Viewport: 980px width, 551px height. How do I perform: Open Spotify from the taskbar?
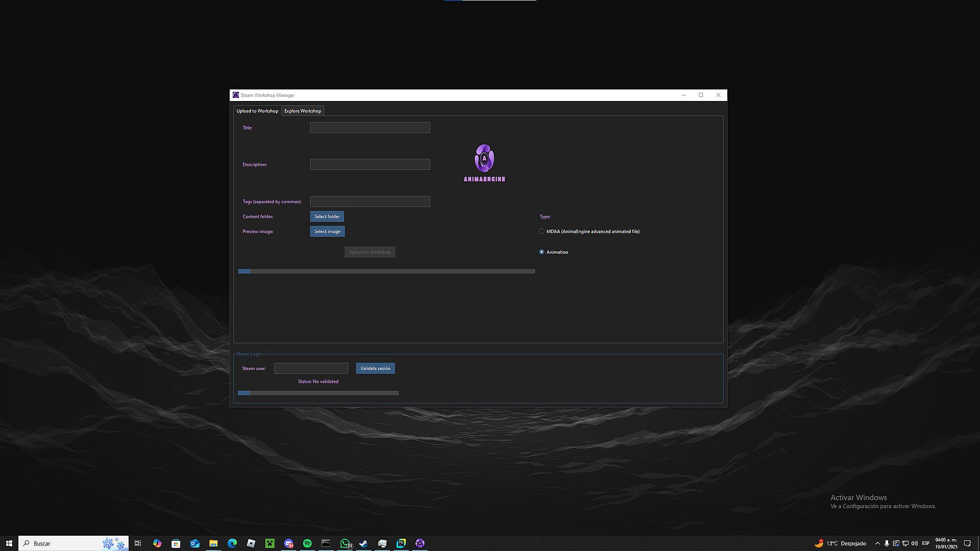click(307, 543)
